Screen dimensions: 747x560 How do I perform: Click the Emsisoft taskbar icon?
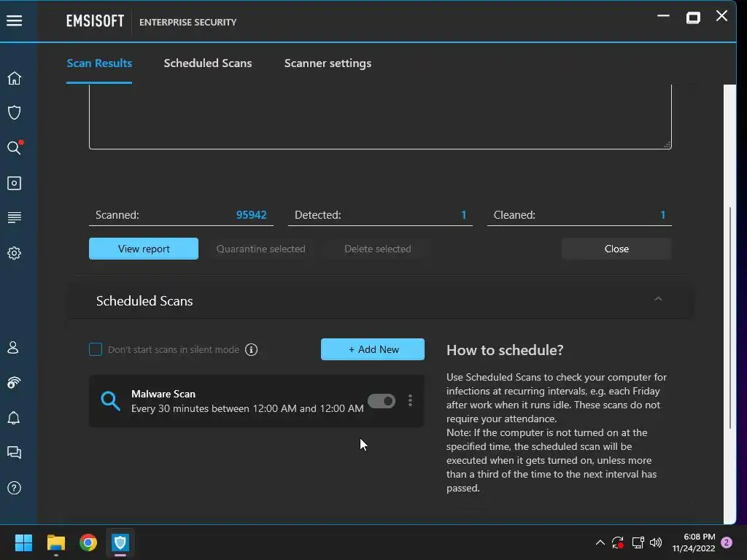pyautogui.click(x=120, y=542)
